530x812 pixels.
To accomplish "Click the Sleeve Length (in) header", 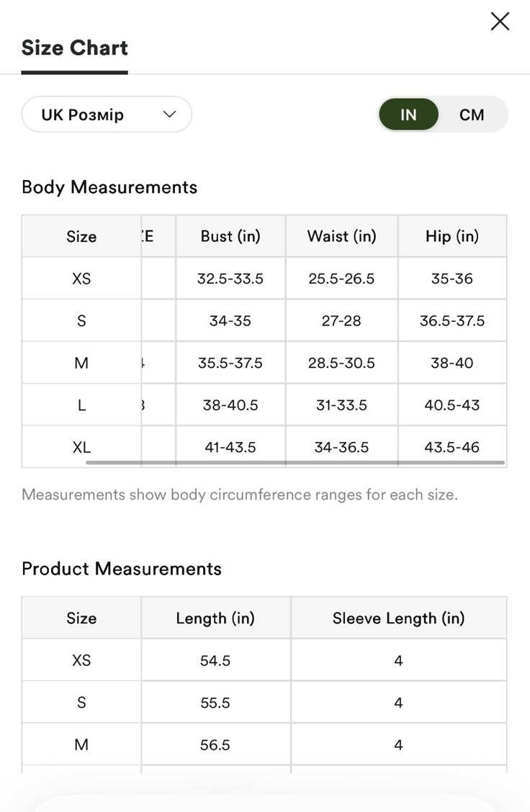I will tap(399, 618).
